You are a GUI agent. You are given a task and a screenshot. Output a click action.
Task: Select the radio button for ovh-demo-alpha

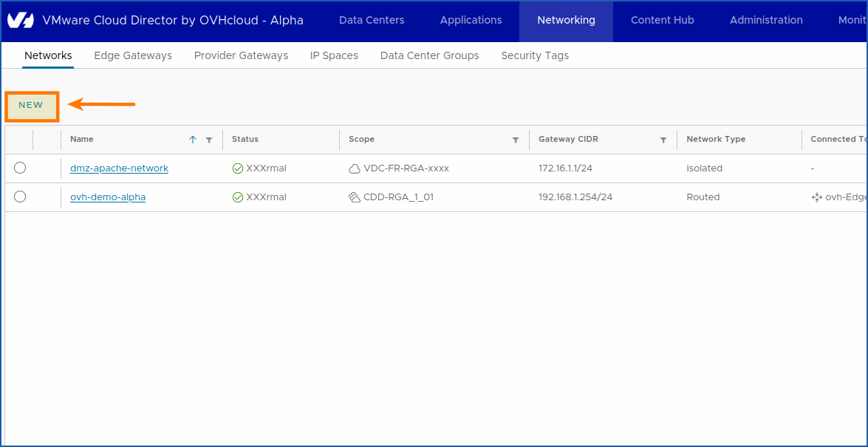click(20, 197)
